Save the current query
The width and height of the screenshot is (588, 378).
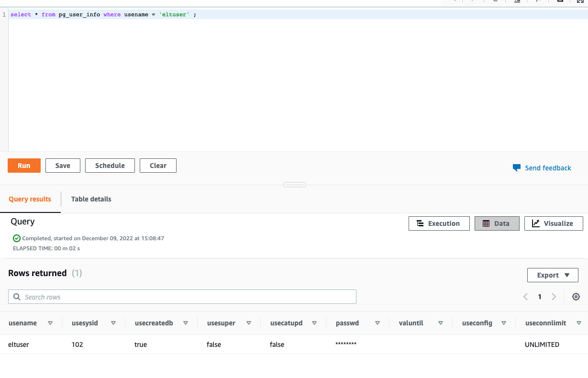(x=63, y=166)
